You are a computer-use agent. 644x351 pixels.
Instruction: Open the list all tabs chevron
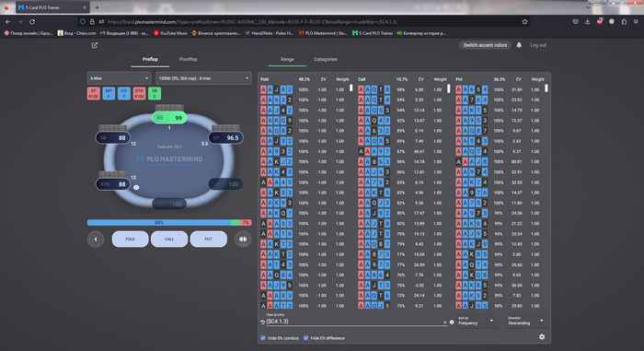588,7
